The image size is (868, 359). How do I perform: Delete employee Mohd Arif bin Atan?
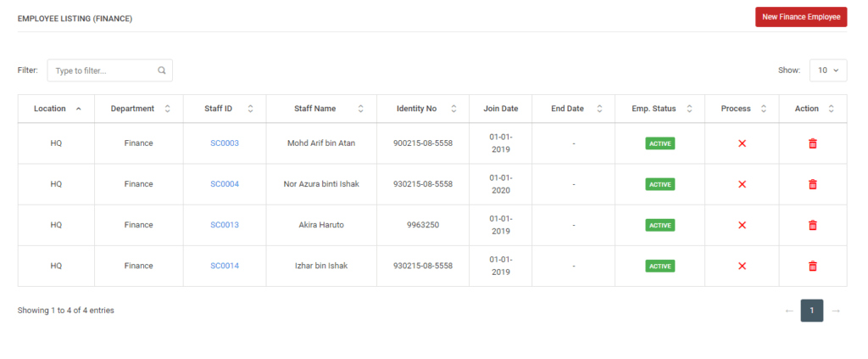[813, 143]
